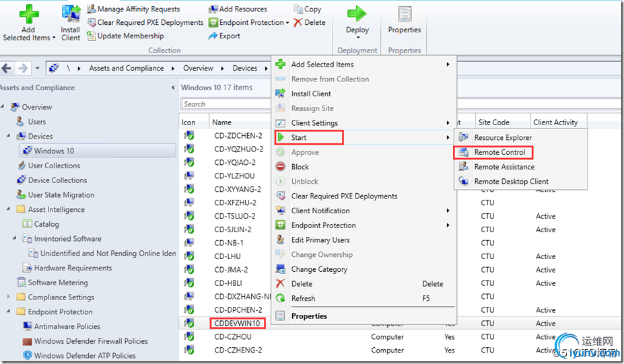
Task: Choose Block in the context menu
Action: pos(363,167)
